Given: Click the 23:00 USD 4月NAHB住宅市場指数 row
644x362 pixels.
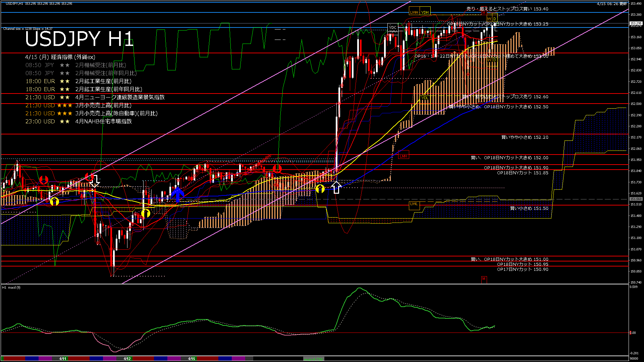Looking at the screenshot, I should tap(78, 121).
